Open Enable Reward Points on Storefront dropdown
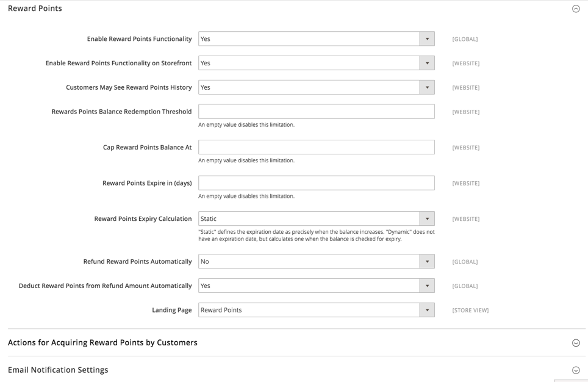Image resolution: width=588 pixels, height=382 pixels. (x=317, y=63)
